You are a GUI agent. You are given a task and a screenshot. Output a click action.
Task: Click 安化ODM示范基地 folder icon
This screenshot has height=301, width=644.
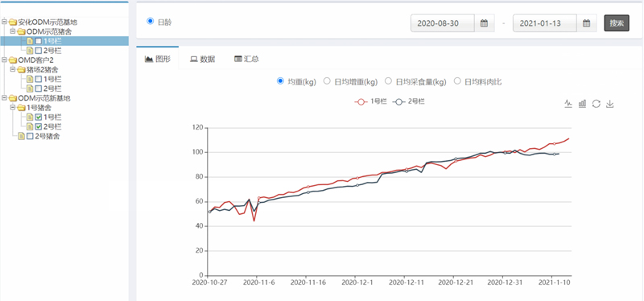13,23
